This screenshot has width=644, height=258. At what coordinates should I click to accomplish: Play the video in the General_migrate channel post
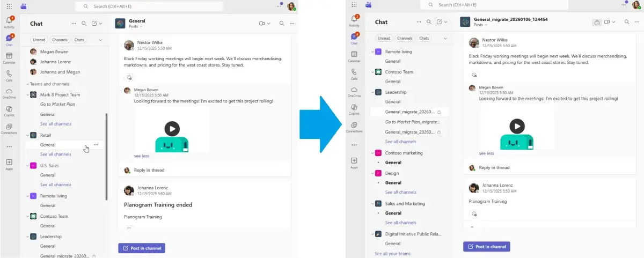pos(517,126)
